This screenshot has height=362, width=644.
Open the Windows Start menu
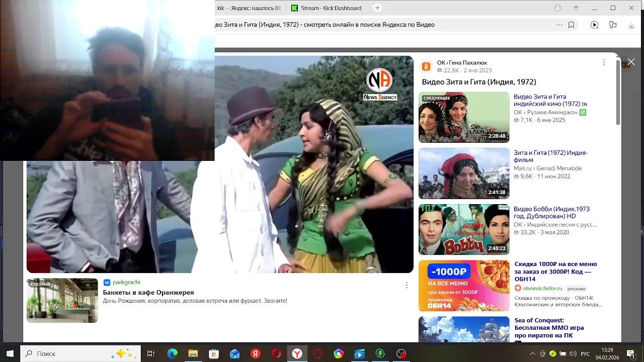pos(10,353)
